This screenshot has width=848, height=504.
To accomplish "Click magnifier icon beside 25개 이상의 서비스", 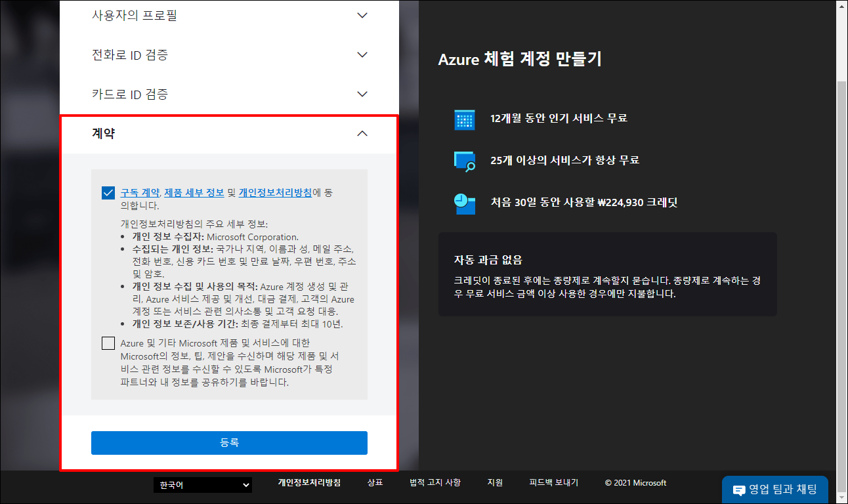I will 464,161.
